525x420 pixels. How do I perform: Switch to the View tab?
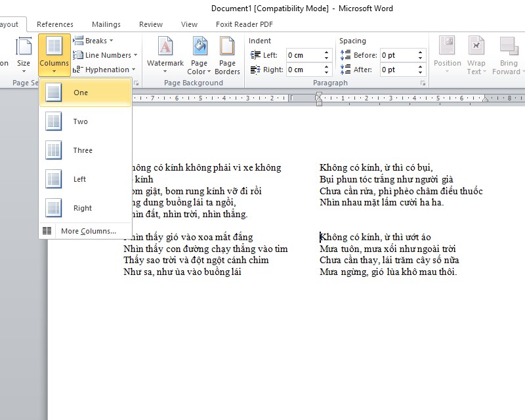click(x=189, y=24)
